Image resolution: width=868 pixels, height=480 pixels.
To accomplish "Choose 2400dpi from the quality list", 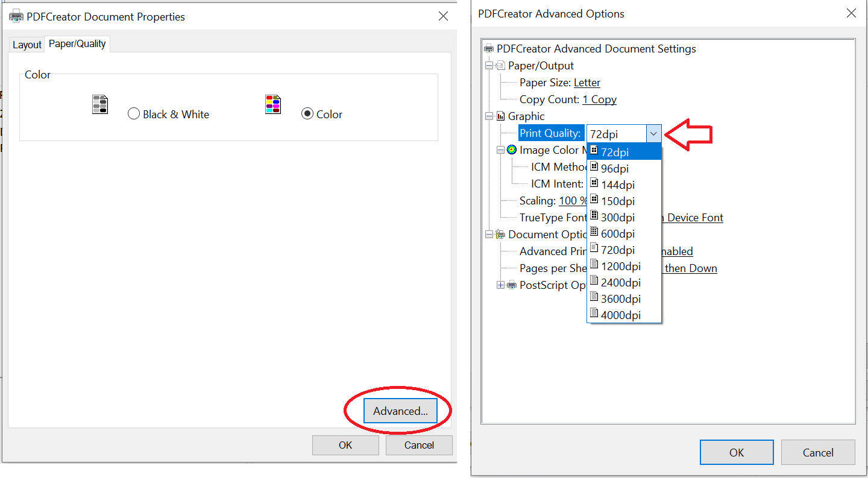I will [x=624, y=282].
